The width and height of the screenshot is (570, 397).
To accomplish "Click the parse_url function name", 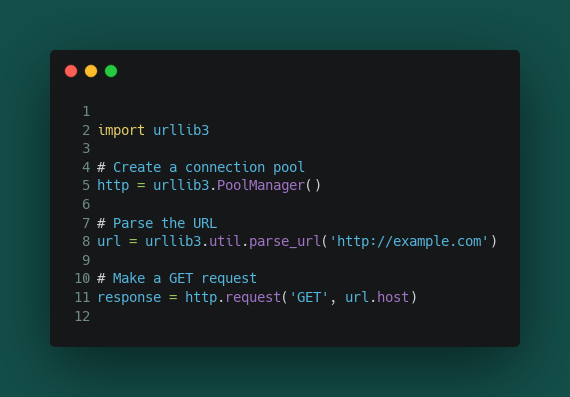I will pyautogui.click(x=285, y=241).
